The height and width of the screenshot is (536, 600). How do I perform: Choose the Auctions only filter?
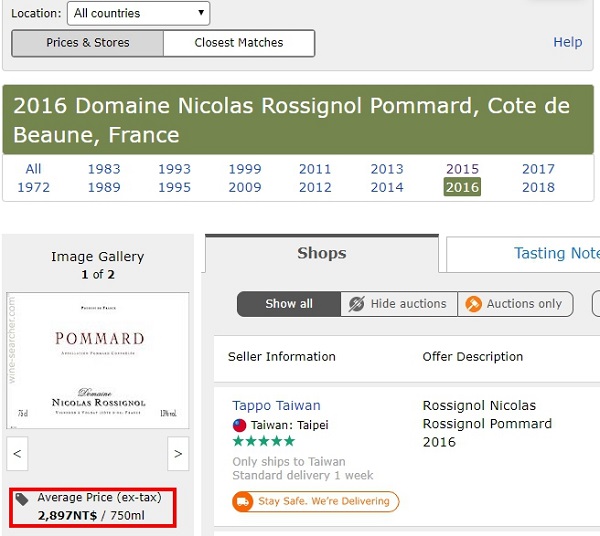(x=515, y=304)
